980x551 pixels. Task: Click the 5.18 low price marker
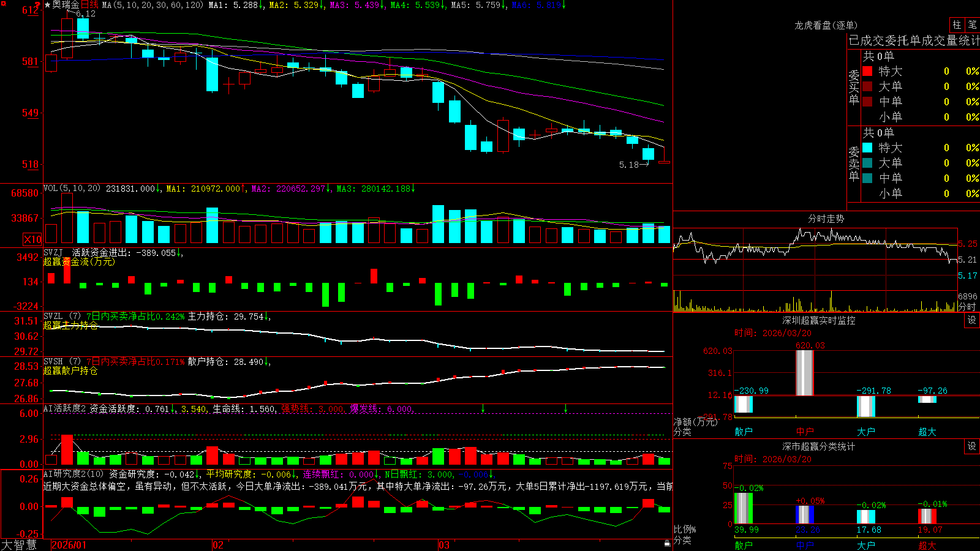click(629, 164)
